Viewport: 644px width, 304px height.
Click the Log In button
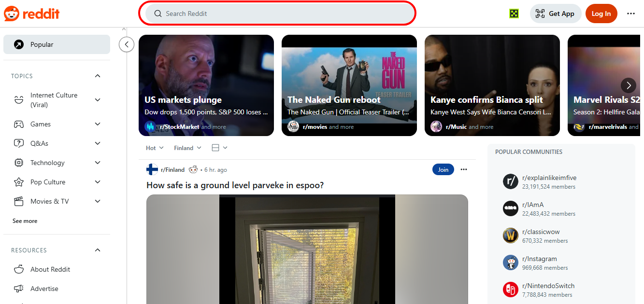[x=601, y=14]
